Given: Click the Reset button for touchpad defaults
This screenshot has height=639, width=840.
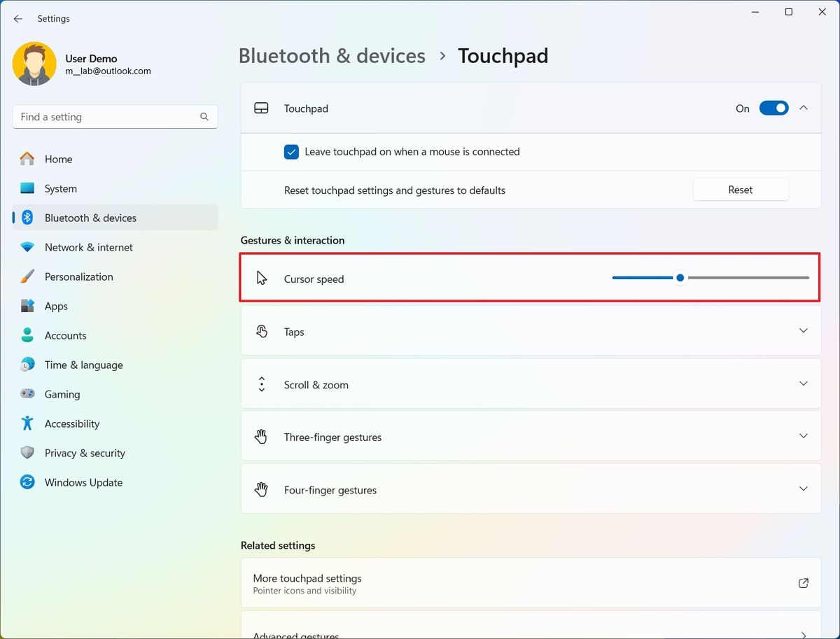Looking at the screenshot, I should tap(740, 189).
